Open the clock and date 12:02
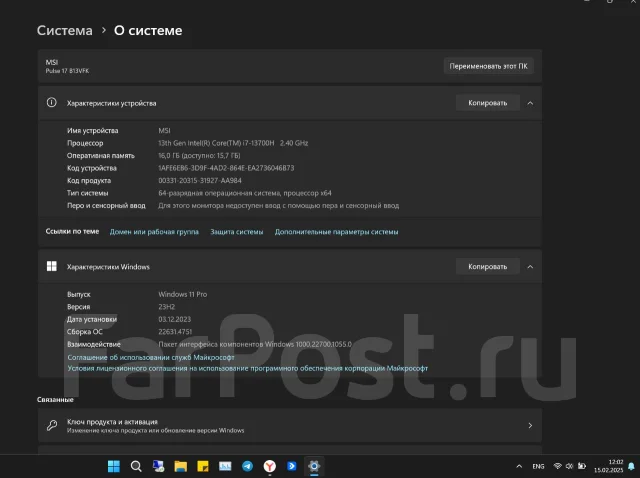The width and height of the screenshot is (640, 478). tap(609, 466)
